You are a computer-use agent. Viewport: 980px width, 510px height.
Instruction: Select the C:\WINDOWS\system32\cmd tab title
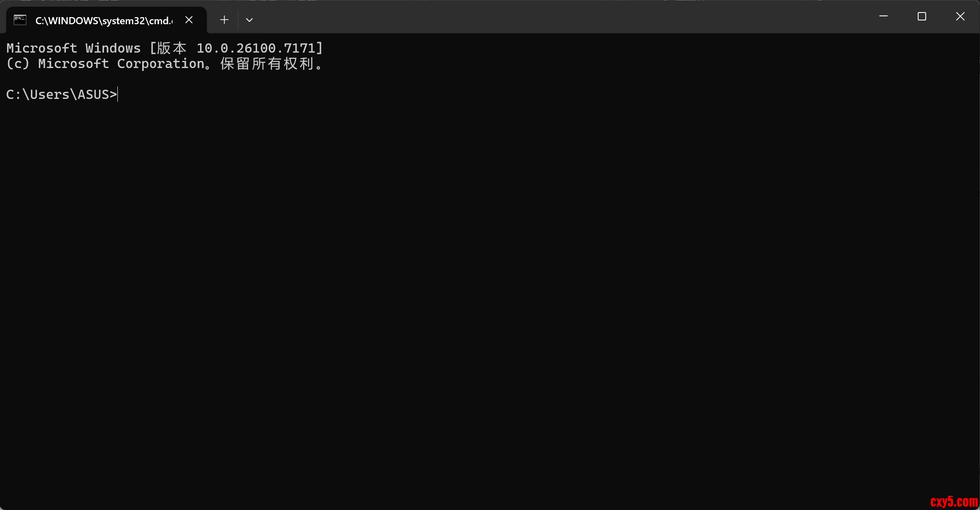(104, 20)
